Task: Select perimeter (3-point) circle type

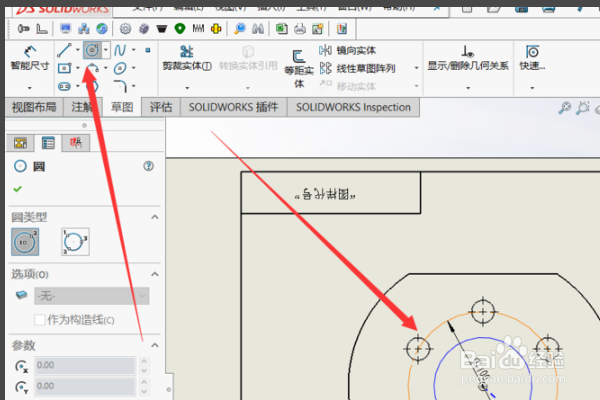Action: pyautogui.click(x=75, y=242)
